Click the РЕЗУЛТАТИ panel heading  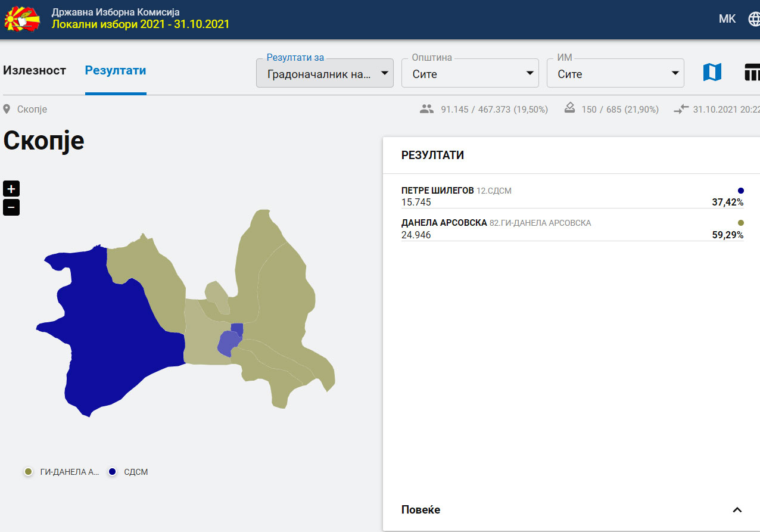(433, 155)
